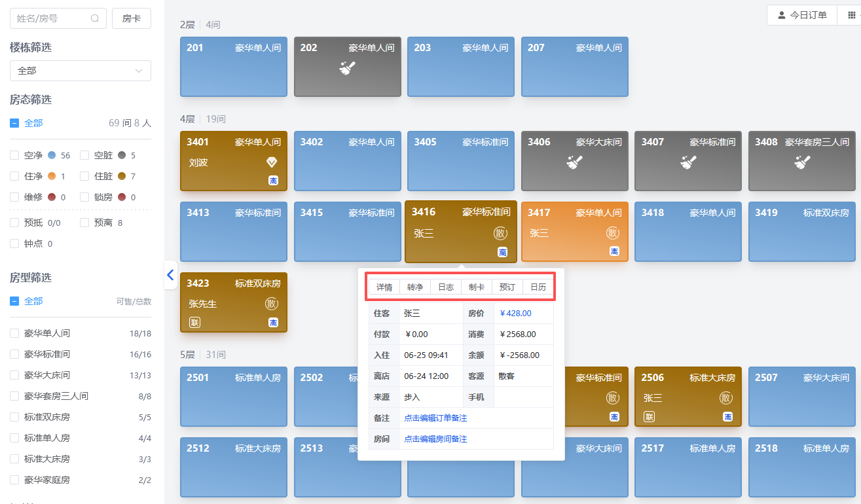Check 豪华单人间 room type filter
This screenshot has width=861, height=504.
[x=14, y=333]
